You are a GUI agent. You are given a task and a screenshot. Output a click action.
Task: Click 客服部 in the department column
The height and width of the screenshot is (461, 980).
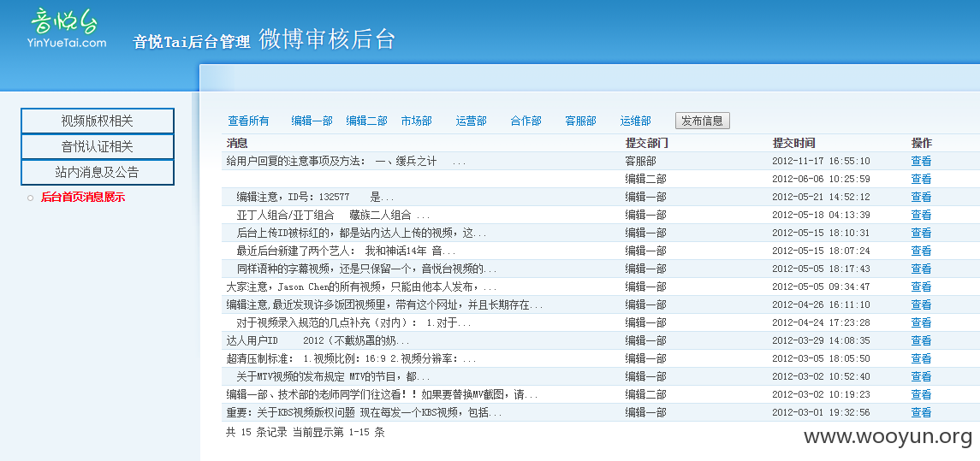point(640,161)
